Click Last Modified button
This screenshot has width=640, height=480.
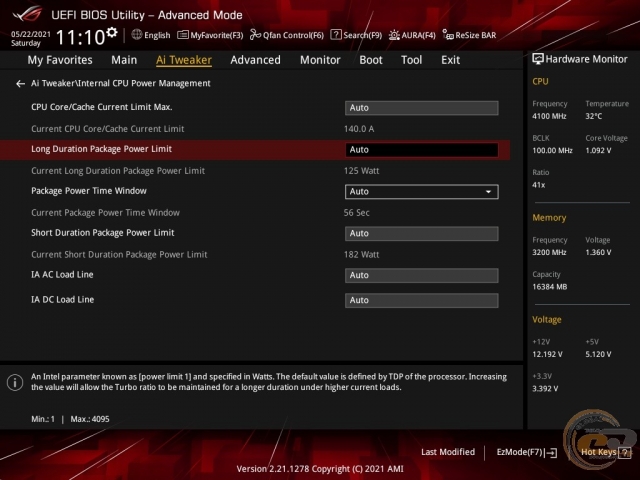pyautogui.click(x=448, y=452)
